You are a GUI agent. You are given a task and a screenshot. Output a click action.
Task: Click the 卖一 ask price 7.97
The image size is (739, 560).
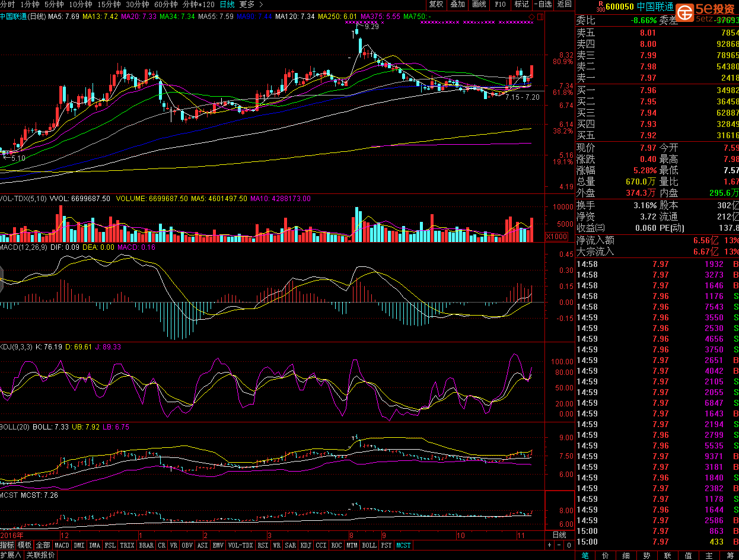click(648, 78)
